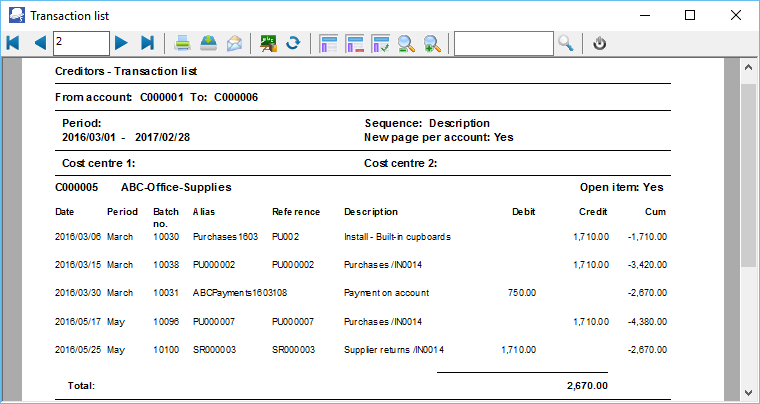Click the chalkboard design icon in toolbar
760x404 pixels.
268,43
